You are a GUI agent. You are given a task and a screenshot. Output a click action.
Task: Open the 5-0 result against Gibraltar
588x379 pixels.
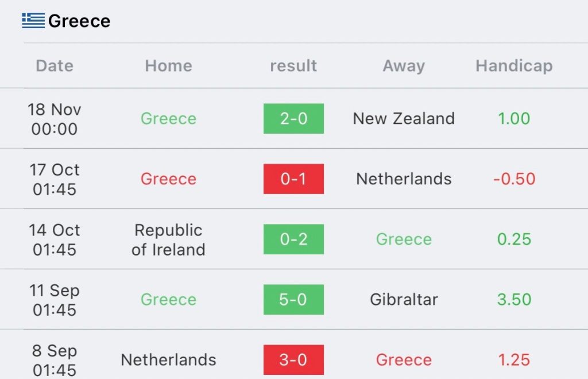coord(293,300)
